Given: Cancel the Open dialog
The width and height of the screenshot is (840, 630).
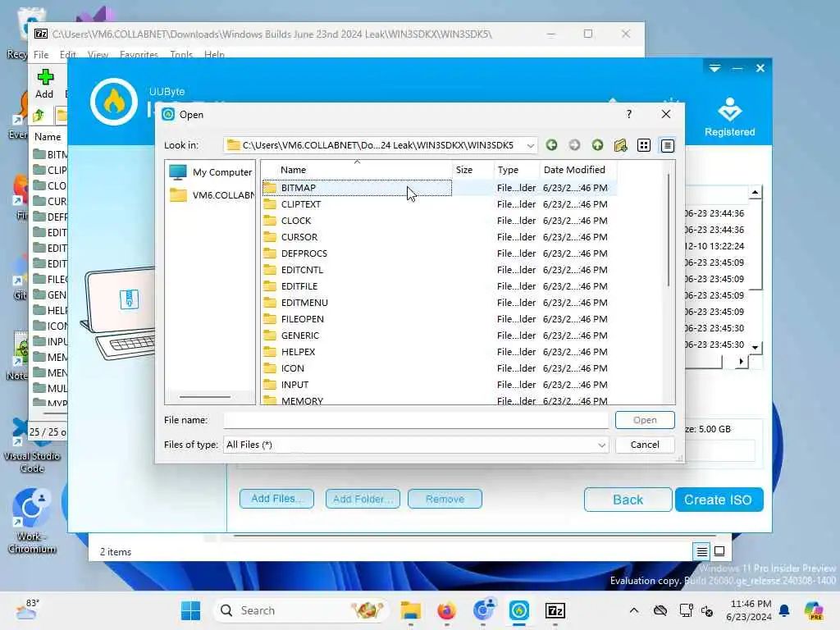Looking at the screenshot, I should click(645, 445).
